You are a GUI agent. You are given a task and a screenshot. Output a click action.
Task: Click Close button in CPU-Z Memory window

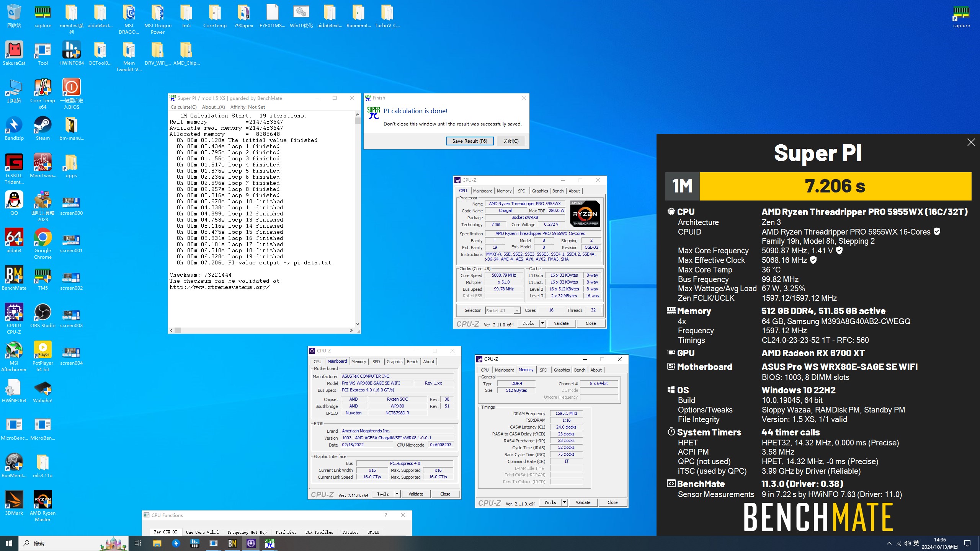[612, 502]
